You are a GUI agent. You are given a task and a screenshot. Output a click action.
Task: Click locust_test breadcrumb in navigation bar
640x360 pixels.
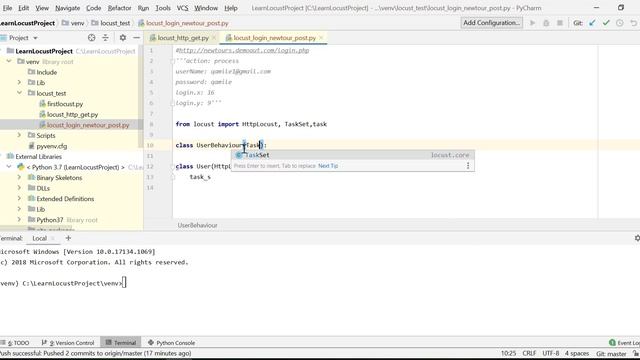(x=111, y=23)
